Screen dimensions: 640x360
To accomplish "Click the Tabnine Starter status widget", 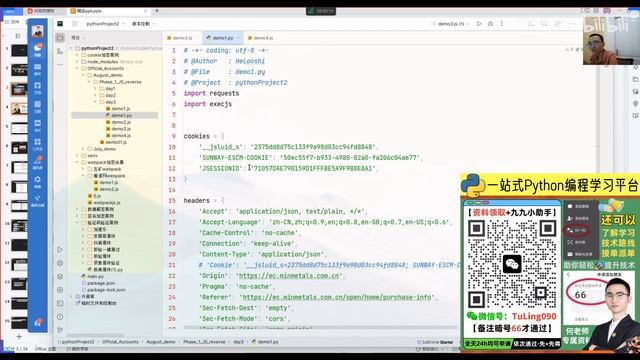I will pos(435,342).
